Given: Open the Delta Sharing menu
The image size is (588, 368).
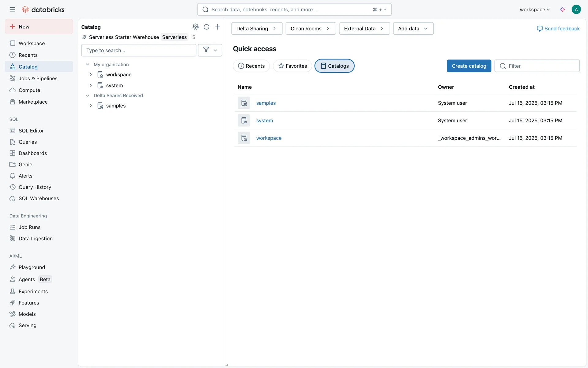Looking at the screenshot, I should [257, 29].
